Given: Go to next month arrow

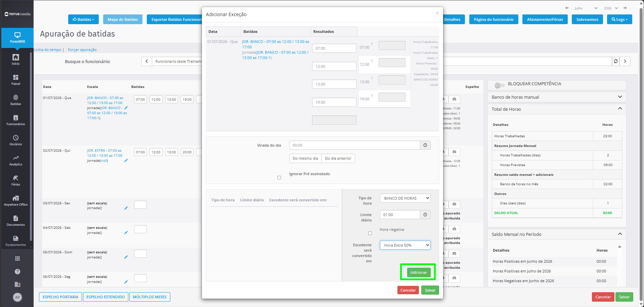Looking at the screenshot, I should (x=625, y=8).
